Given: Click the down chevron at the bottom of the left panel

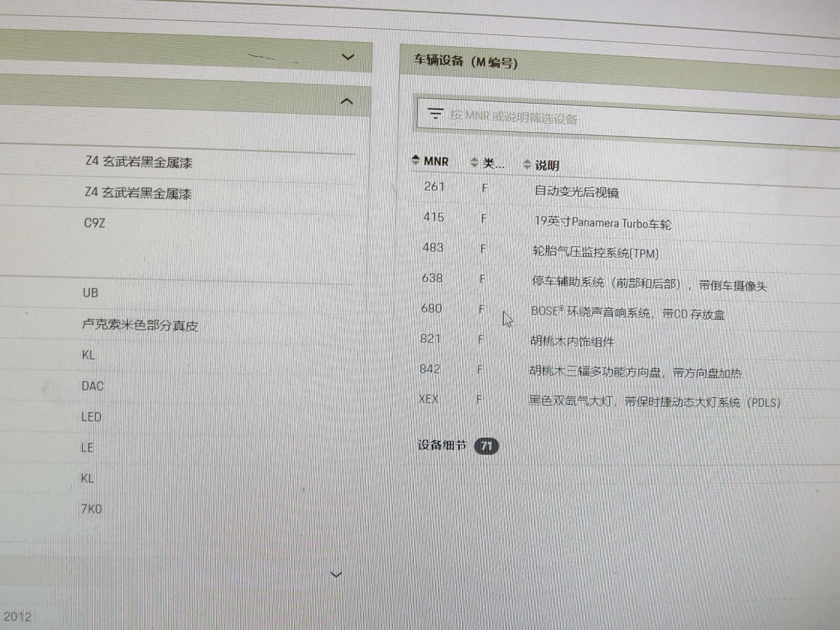Looking at the screenshot, I should (x=336, y=574).
